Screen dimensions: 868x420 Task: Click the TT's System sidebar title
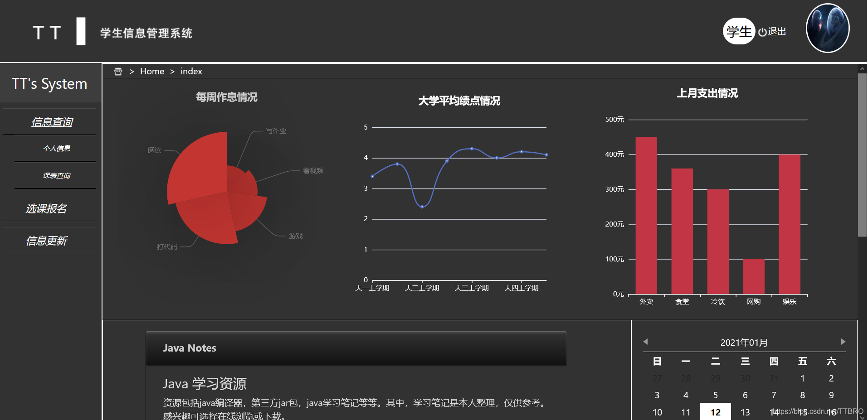[49, 84]
